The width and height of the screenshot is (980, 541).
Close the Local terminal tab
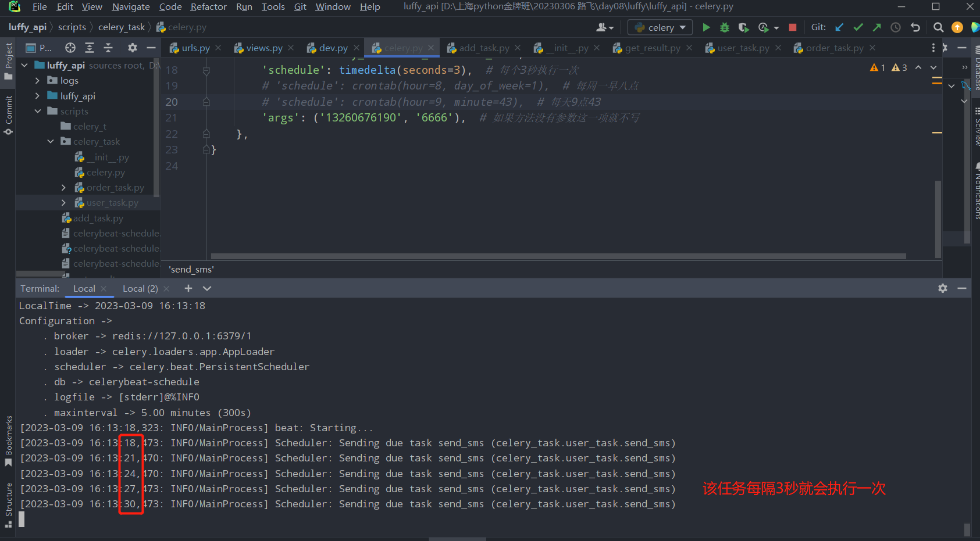click(x=104, y=289)
